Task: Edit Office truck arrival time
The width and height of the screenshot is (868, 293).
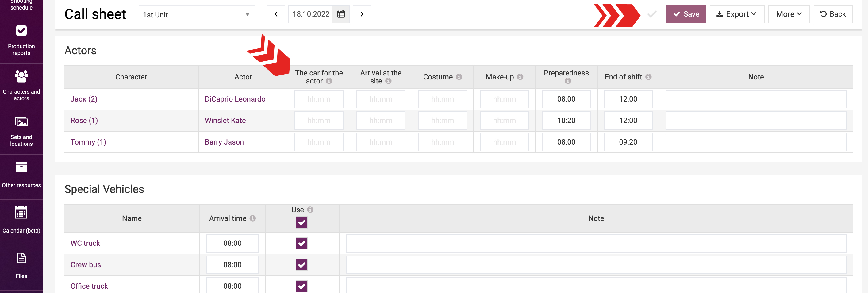Action: pyautogui.click(x=232, y=285)
